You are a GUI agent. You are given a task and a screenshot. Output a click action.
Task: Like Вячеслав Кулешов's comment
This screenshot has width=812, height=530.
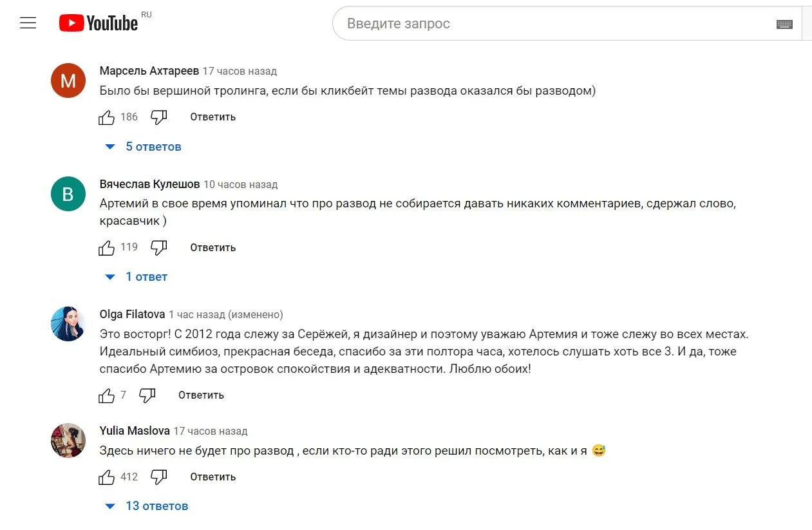coord(107,247)
